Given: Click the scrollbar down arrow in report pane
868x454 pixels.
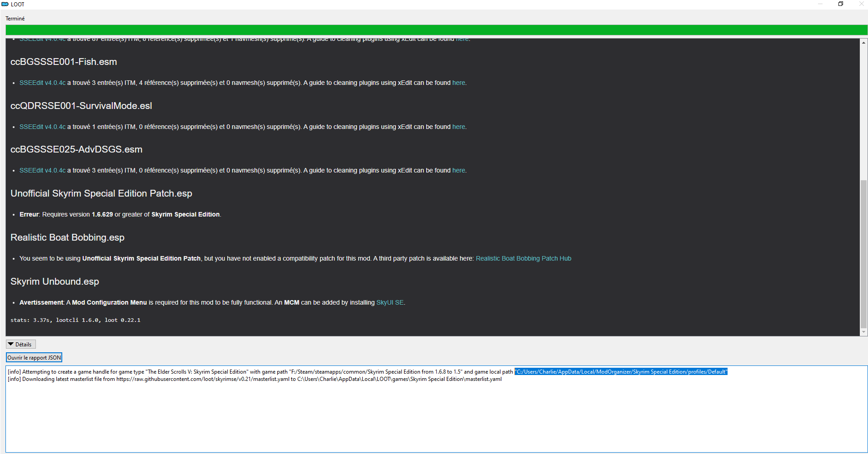Looking at the screenshot, I should pos(863,332).
